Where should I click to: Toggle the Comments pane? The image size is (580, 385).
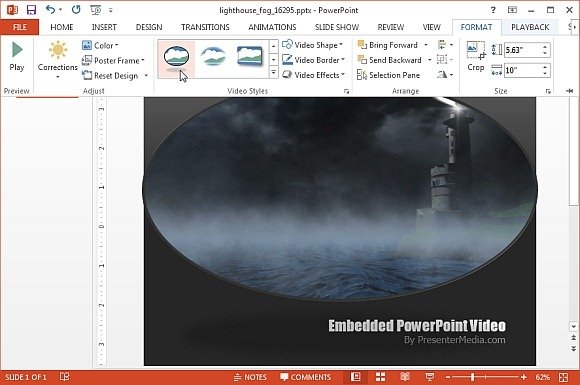click(306, 377)
